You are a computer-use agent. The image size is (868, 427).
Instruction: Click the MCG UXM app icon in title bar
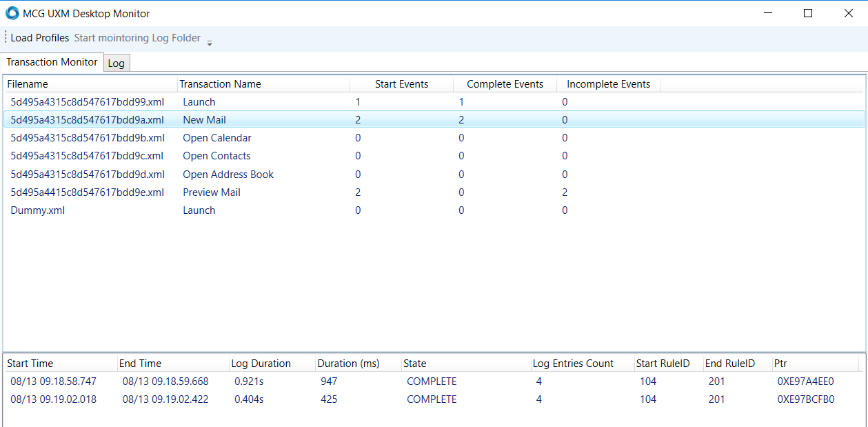pos(12,13)
